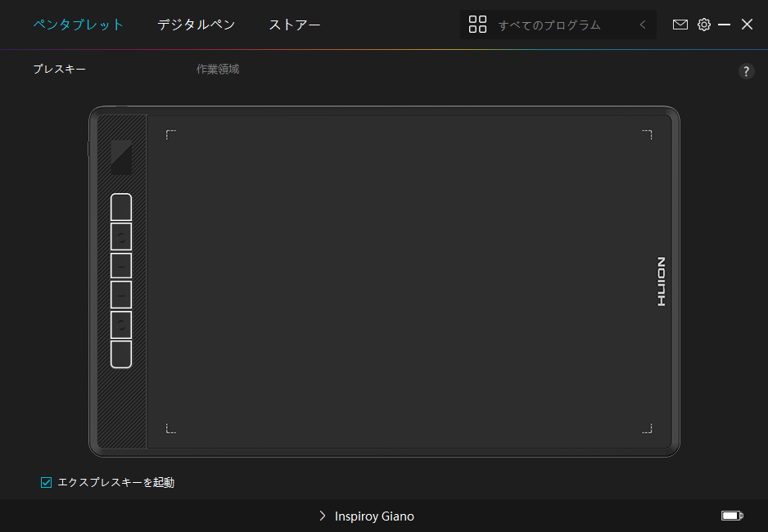768x532 pixels.
Task: Expand device list chevron beside Inspiroy Giano
Action: point(323,516)
